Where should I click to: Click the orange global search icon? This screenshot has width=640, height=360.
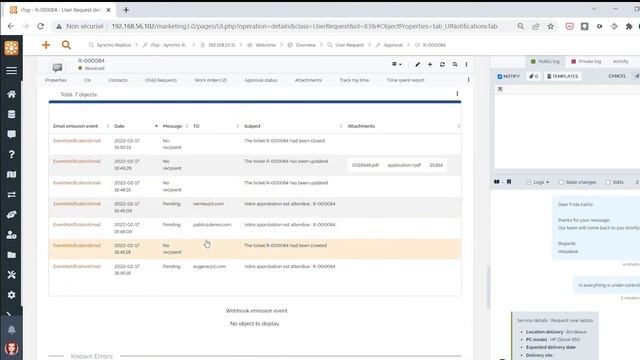(66, 45)
